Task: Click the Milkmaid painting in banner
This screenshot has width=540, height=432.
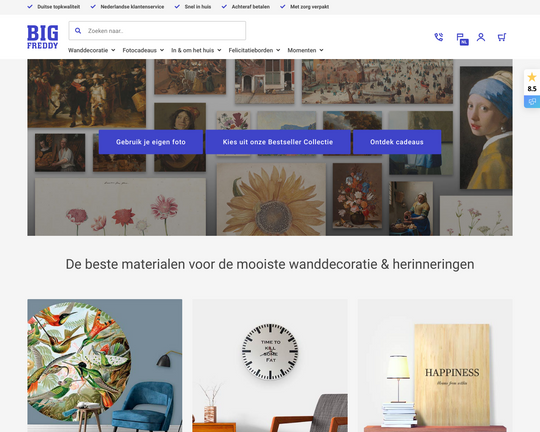Action: pos(411,208)
